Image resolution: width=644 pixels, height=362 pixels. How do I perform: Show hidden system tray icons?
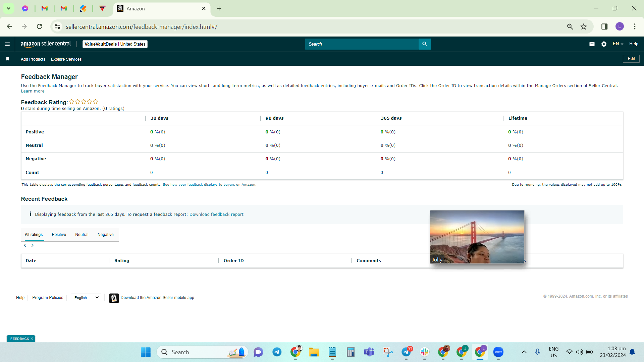[524, 352]
